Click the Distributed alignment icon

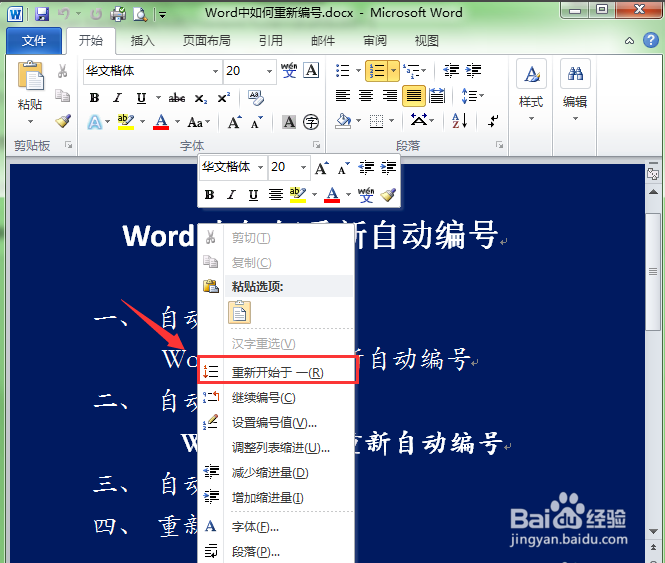tap(437, 96)
